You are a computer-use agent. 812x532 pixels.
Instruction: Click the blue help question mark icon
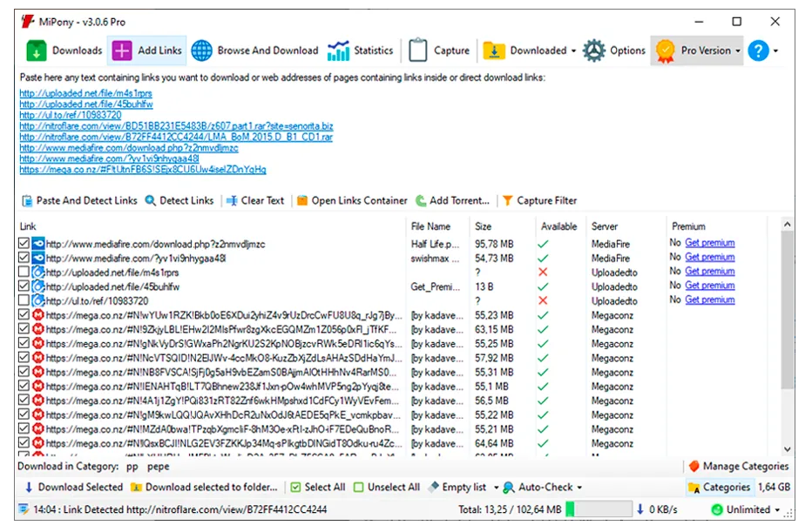point(758,51)
